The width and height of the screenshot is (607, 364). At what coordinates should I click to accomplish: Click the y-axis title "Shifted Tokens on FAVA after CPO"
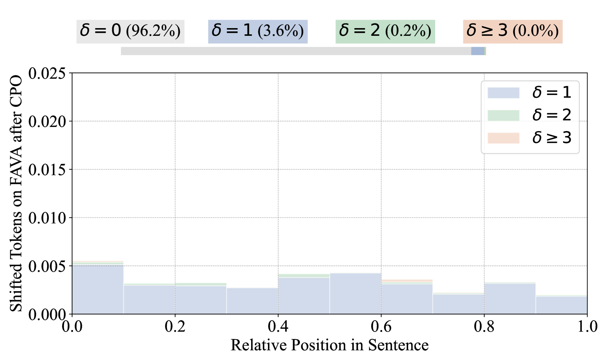pos(16,194)
